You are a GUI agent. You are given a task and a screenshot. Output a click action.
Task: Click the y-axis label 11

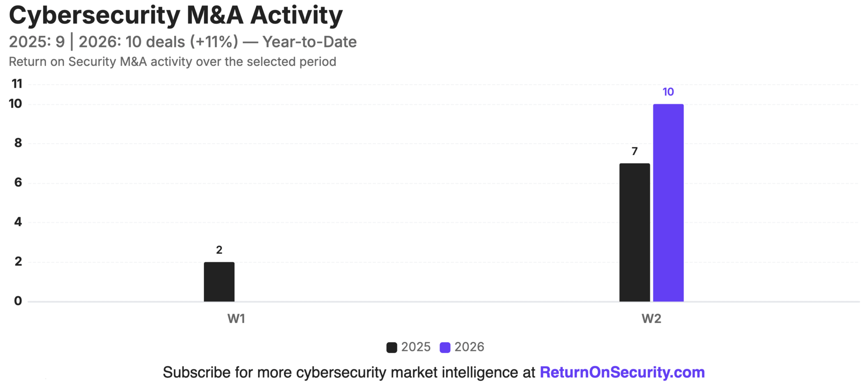coord(17,84)
